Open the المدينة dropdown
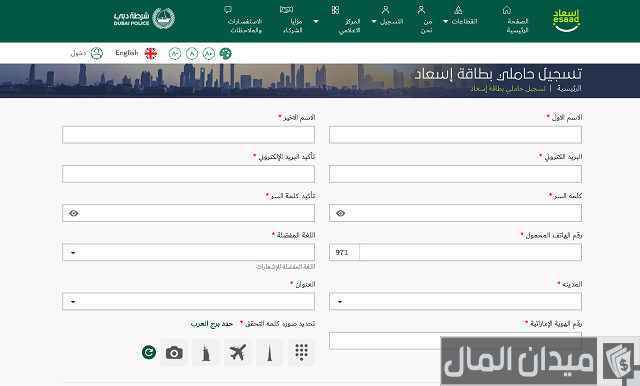Image resolution: width=640 pixels, height=386 pixels. (455, 302)
